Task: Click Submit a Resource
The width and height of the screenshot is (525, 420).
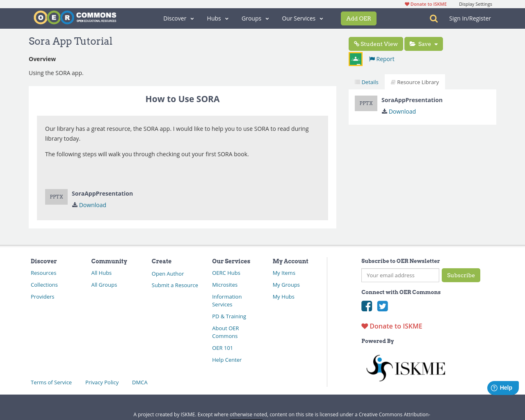Action: [175, 285]
